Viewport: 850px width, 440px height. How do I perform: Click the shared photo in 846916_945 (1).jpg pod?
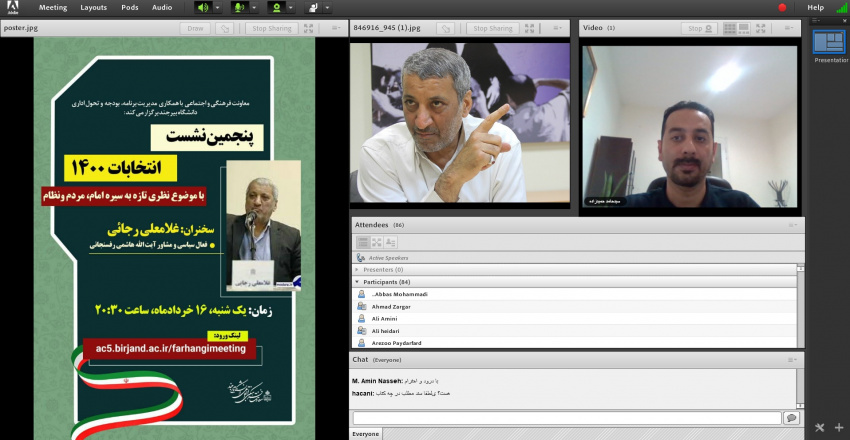coord(460,122)
